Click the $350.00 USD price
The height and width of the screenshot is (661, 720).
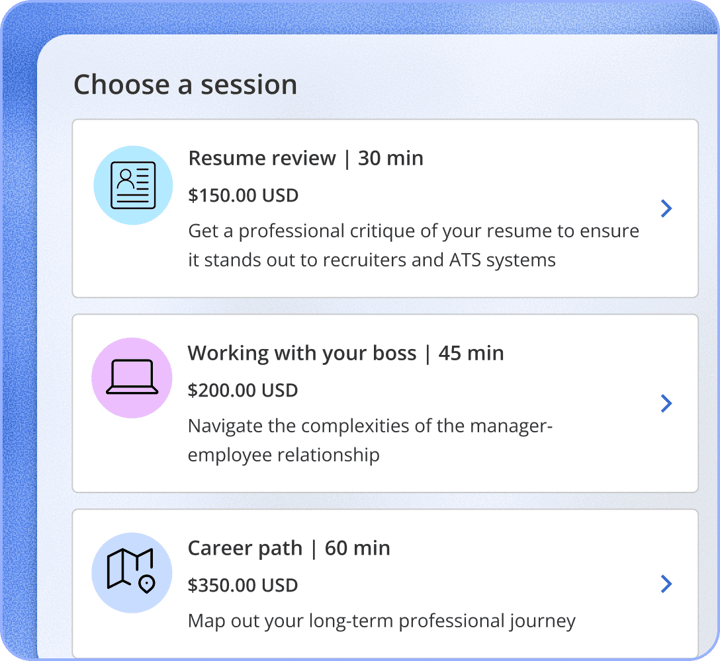(243, 586)
